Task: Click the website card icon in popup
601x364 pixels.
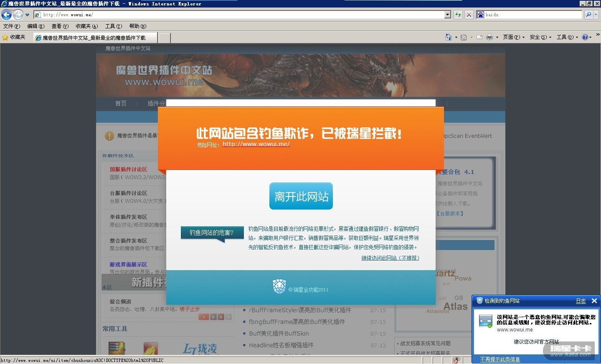Action: [x=486, y=321]
